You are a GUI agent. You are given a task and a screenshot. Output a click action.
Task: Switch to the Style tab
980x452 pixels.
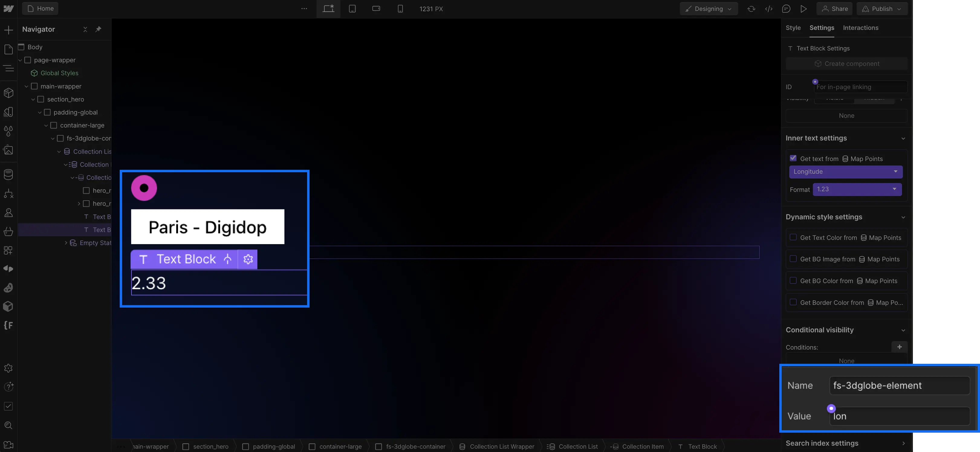point(793,27)
